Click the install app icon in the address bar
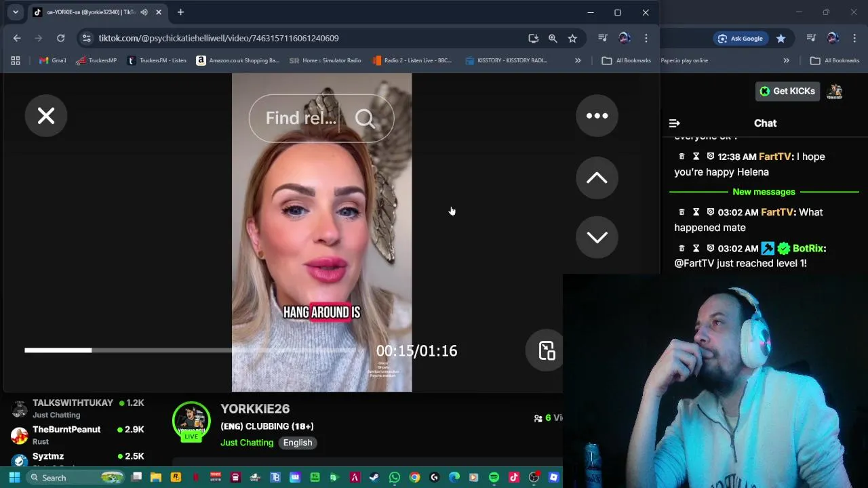Viewport: 868px width, 488px height. pos(533,38)
